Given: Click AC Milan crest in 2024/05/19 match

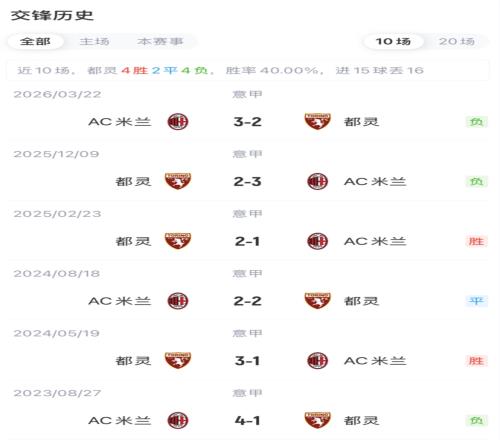Looking at the screenshot, I should 317,361.
